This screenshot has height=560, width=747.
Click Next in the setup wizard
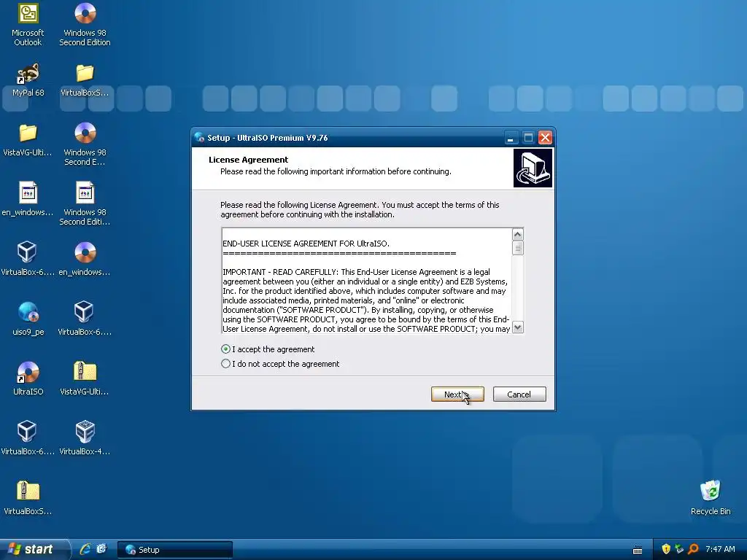(x=457, y=394)
